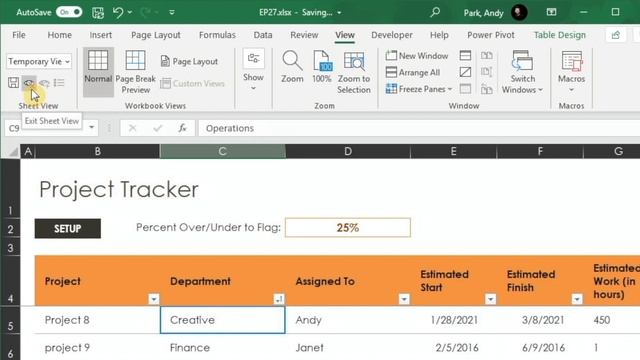Open the Switch Windows dropdown

pos(522,72)
